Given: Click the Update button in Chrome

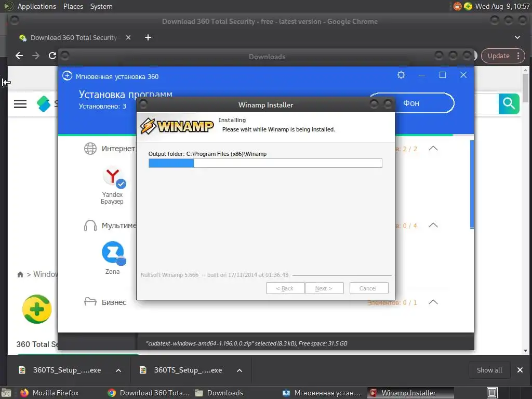Looking at the screenshot, I should [x=498, y=56].
